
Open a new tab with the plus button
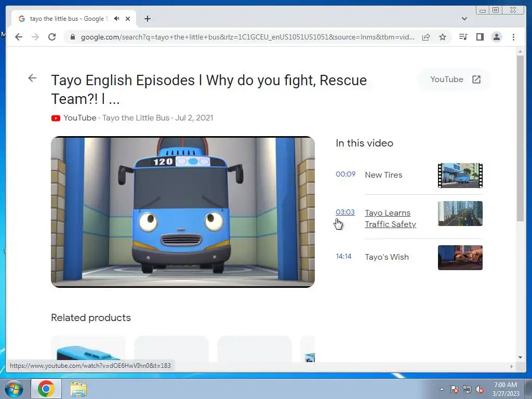[x=147, y=19]
